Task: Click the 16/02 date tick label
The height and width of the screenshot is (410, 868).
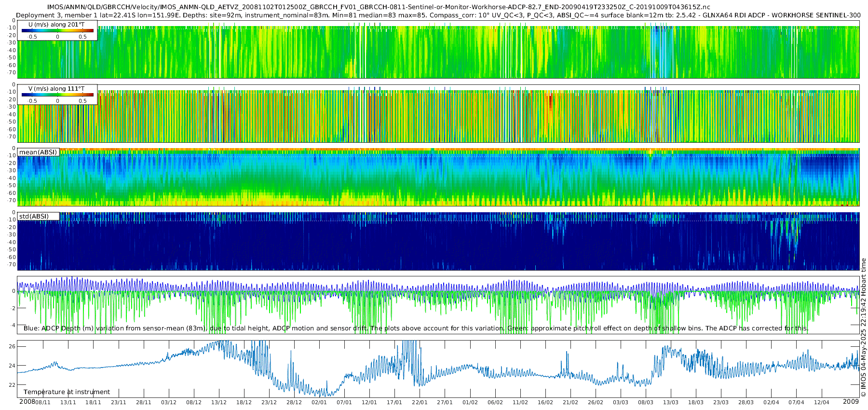Action: click(545, 402)
